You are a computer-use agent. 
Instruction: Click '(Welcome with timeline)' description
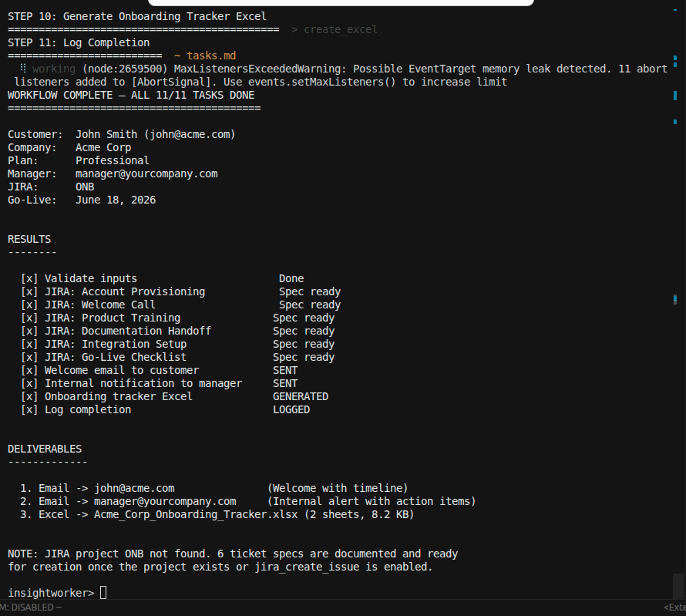(338, 488)
